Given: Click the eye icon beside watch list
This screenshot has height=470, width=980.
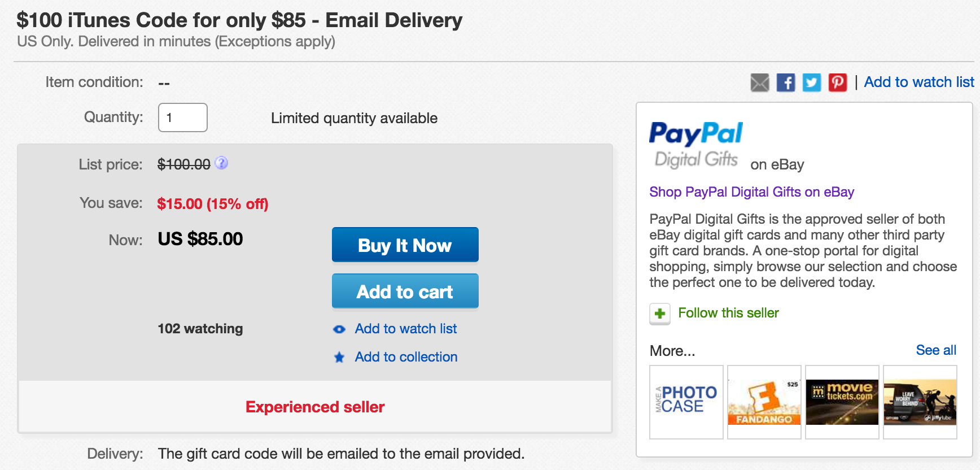Looking at the screenshot, I should point(339,329).
